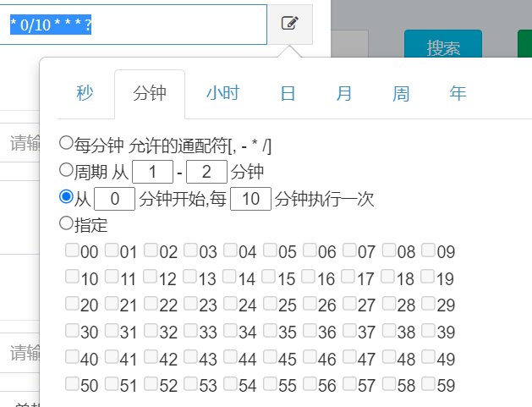Select the 分钟 tab
Image resolution: width=532 pixels, height=407 pixels.
point(150,94)
